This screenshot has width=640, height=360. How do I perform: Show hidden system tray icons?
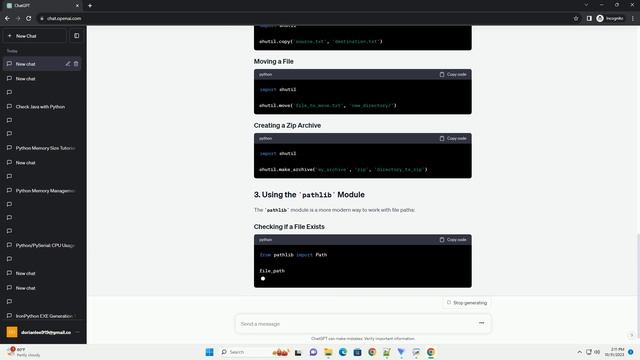(579, 352)
